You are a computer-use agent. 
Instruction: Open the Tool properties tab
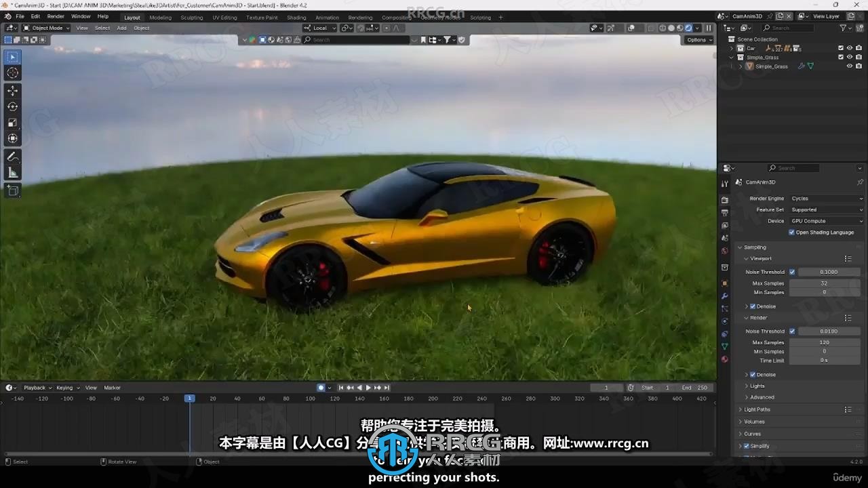click(x=725, y=184)
